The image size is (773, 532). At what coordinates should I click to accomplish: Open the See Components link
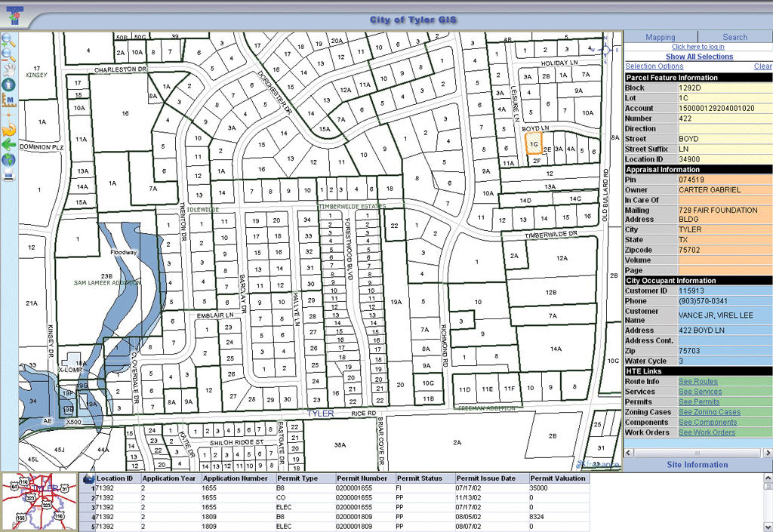(708, 422)
